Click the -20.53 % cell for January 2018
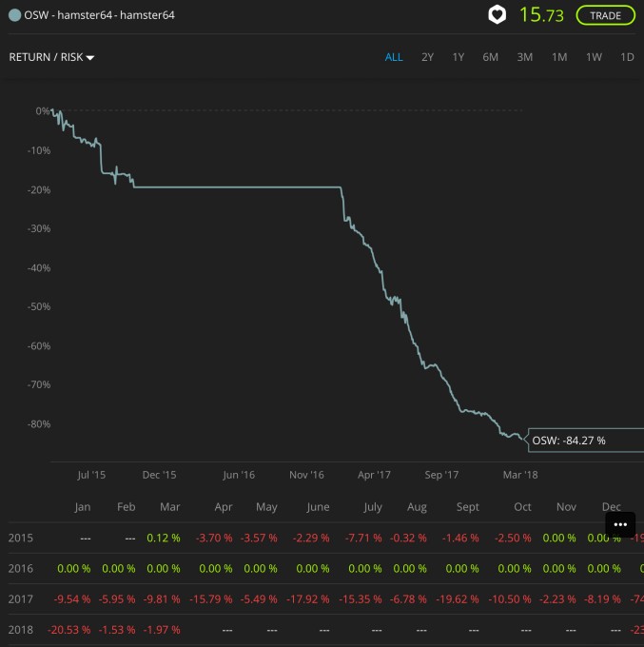The width and height of the screenshot is (644, 647). tap(68, 630)
